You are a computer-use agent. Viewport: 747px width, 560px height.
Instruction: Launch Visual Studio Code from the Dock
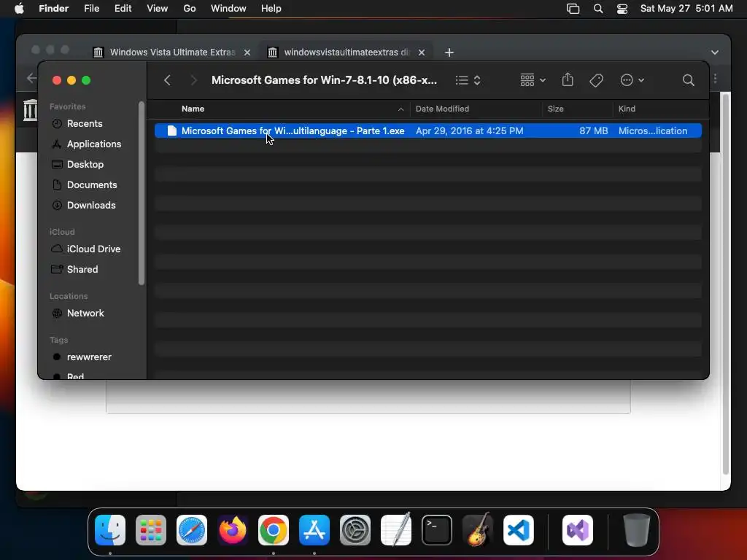(519, 530)
